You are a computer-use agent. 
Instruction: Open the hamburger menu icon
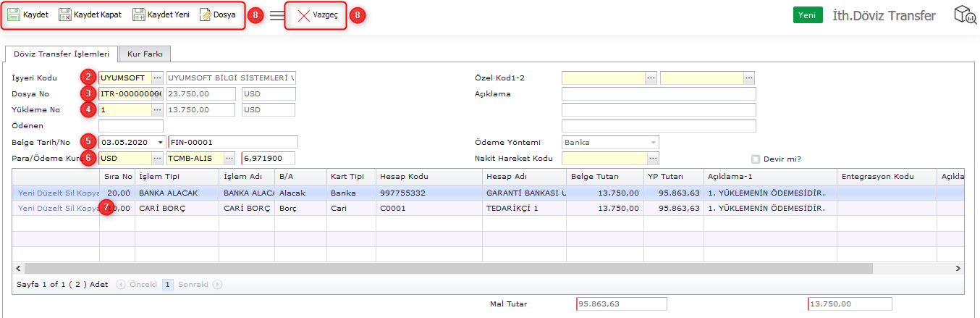(277, 15)
